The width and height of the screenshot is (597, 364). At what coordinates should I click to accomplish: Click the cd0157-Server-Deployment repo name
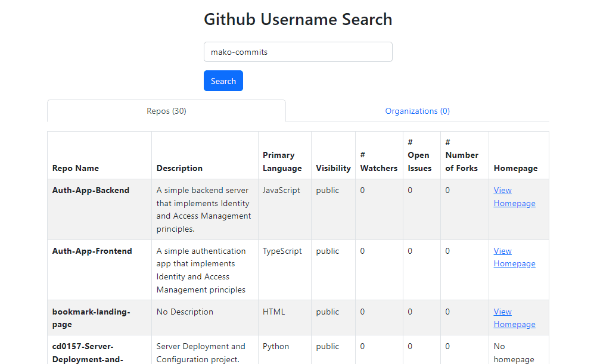coord(88,353)
